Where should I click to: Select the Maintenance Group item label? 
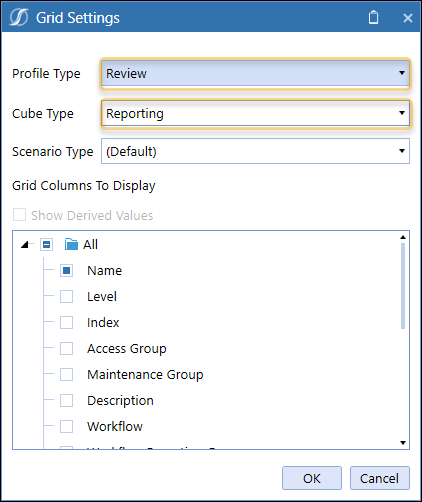tap(145, 375)
